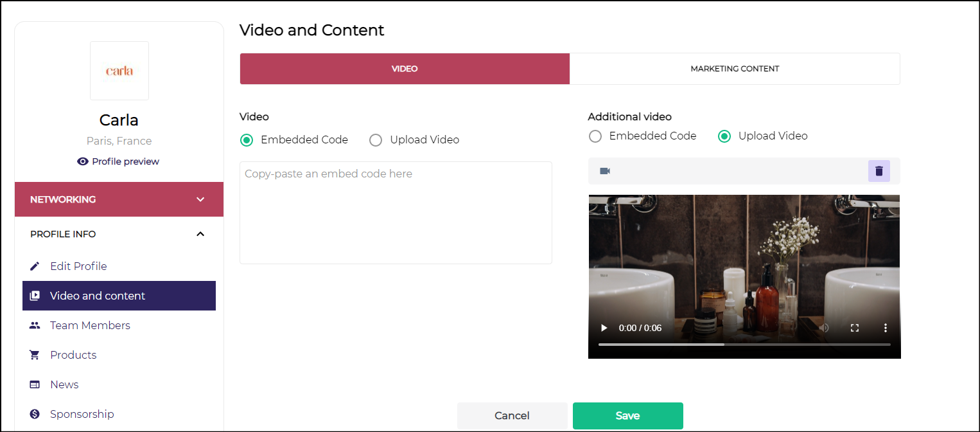980x432 pixels.
Task: Click the video camera icon in upload bar
Action: (604, 171)
